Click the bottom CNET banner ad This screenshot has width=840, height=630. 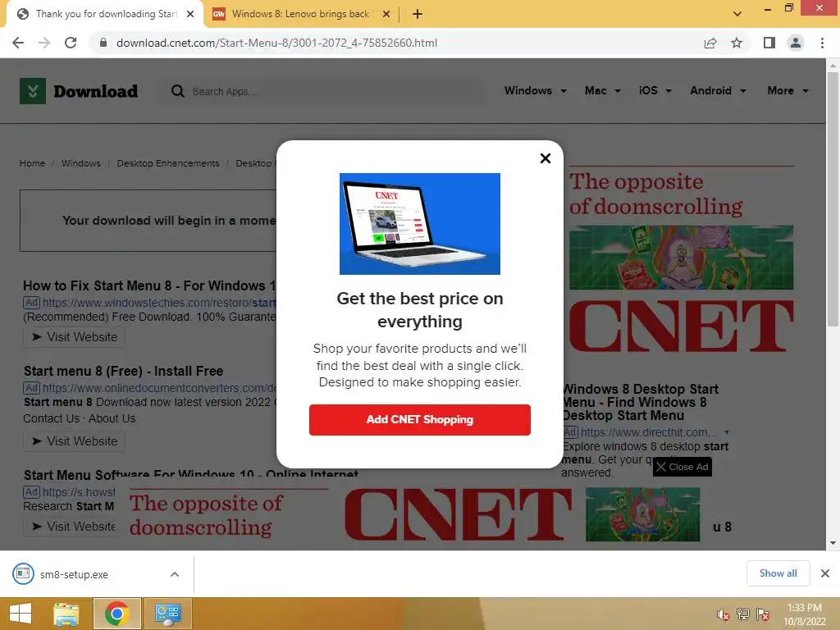point(414,514)
